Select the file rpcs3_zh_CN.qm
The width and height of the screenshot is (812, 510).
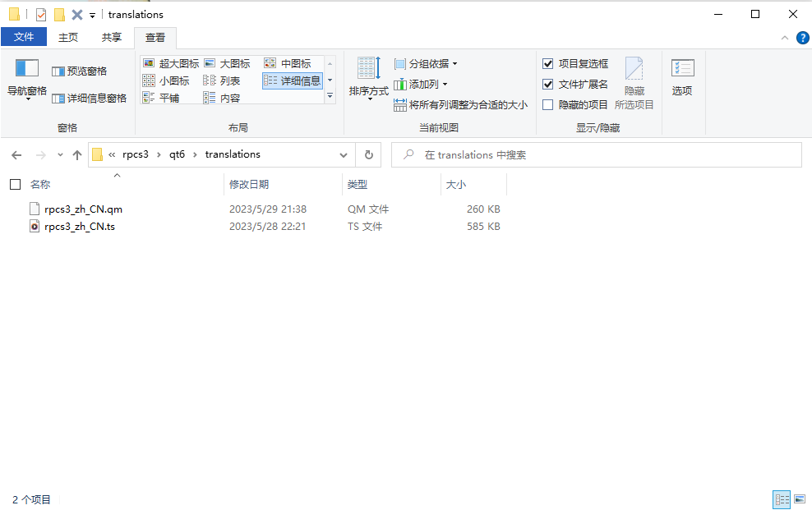click(83, 209)
